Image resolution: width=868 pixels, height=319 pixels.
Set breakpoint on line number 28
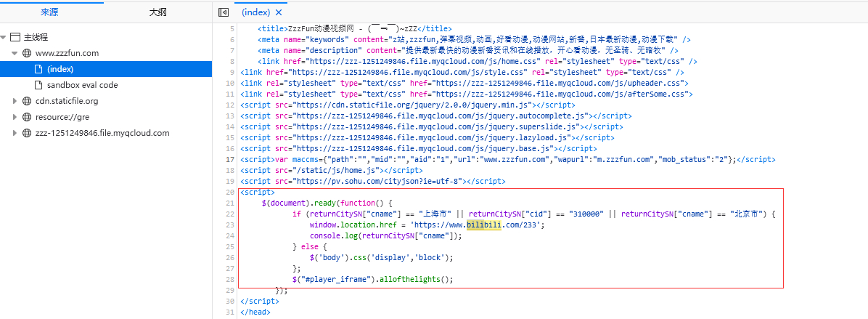tap(230, 280)
